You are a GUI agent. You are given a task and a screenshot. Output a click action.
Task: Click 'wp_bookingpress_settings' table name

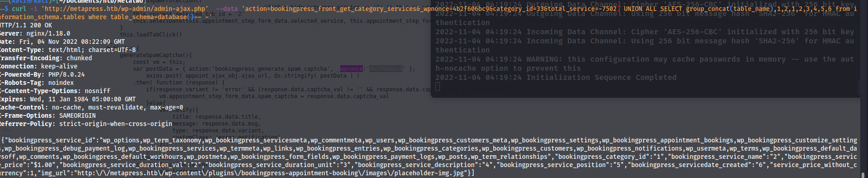click(555, 140)
